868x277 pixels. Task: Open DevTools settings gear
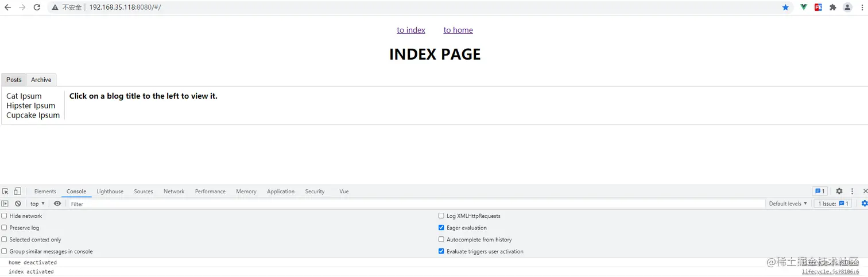(x=839, y=192)
